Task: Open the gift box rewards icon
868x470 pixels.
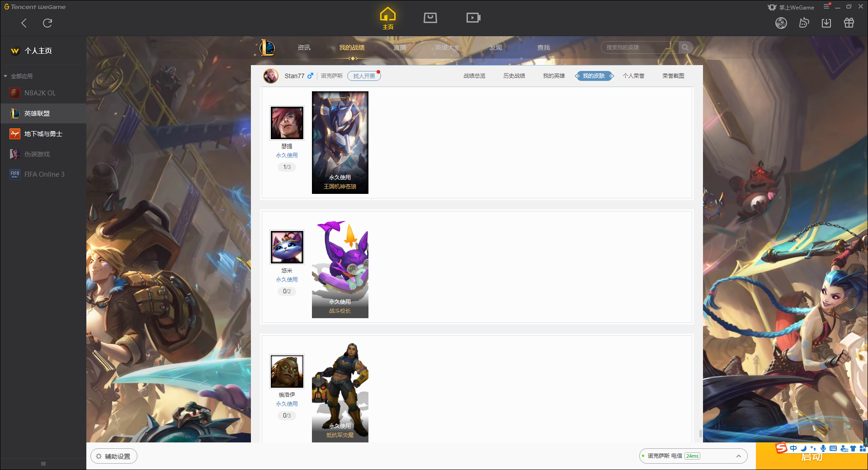Action: tap(849, 23)
